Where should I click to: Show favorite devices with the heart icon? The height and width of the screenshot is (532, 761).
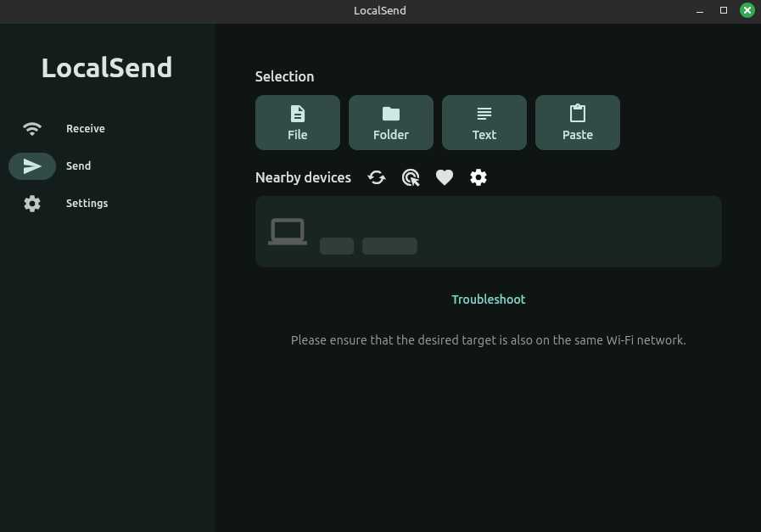pyautogui.click(x=445, y=177)
